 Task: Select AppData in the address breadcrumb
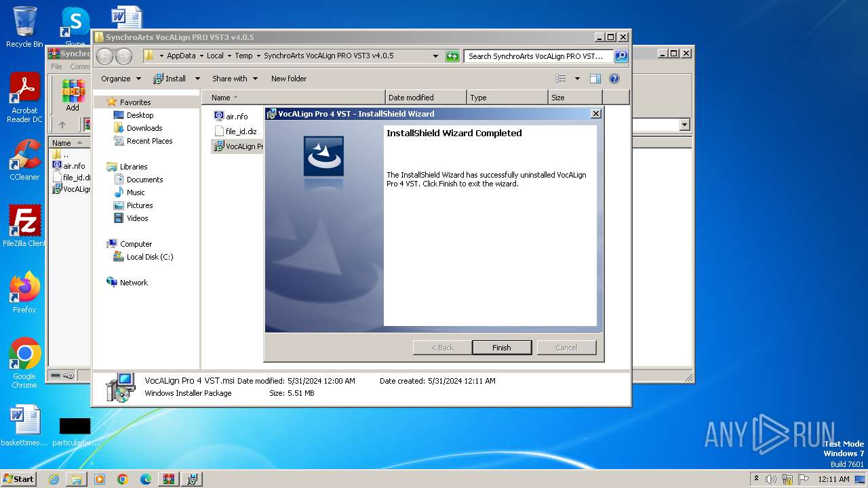pos(181,56)
